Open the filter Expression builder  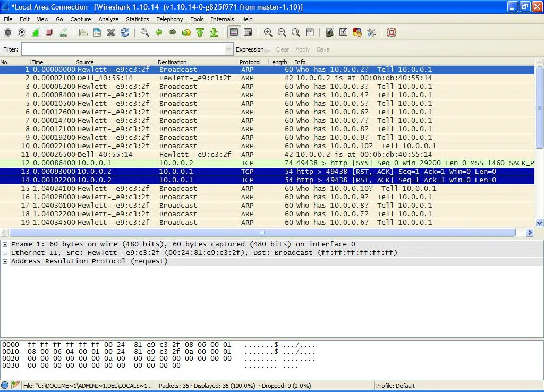253,49
